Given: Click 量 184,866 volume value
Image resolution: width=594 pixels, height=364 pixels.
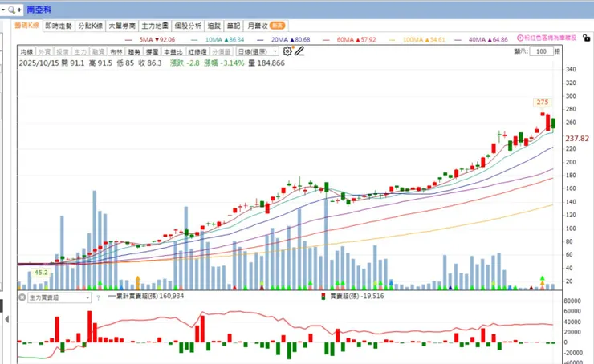Looking at the screenshot, I should click(x=266, y=63).
